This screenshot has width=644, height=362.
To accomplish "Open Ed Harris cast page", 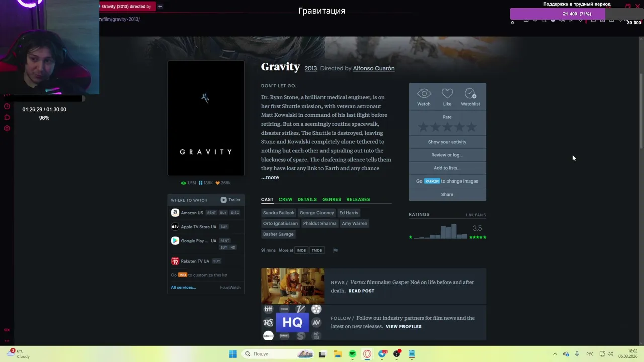I will point(349,213).
